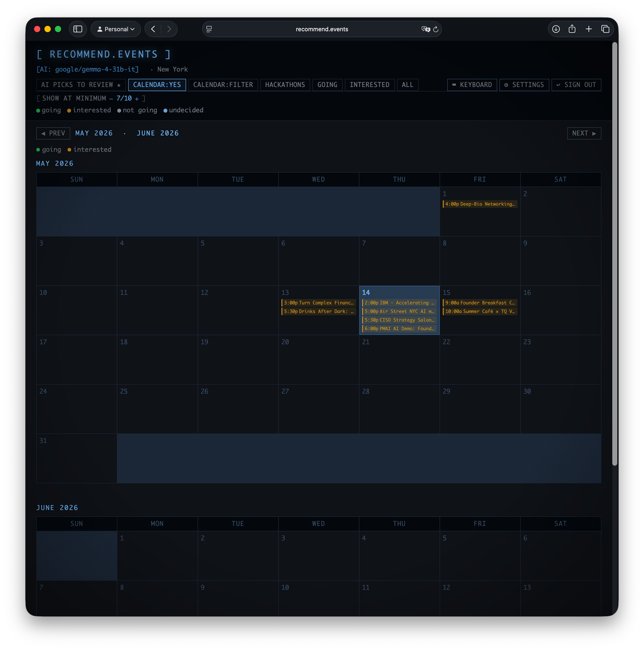This screenshot has width=644, height=650.
Task: Open the RECOMMEND.EVENTS site title link
Action: point(104,54)
